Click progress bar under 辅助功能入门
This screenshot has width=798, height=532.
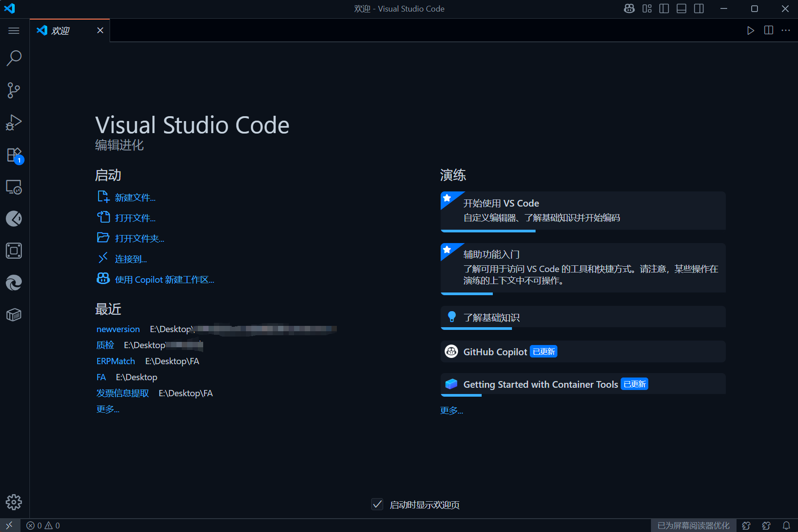[x=467, y=294]
